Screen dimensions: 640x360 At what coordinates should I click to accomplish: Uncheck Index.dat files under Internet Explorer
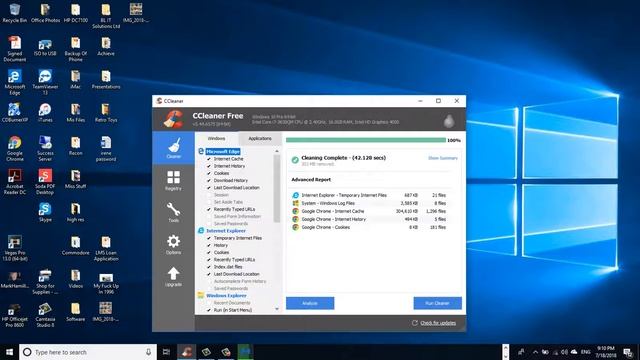coord(209,267)
